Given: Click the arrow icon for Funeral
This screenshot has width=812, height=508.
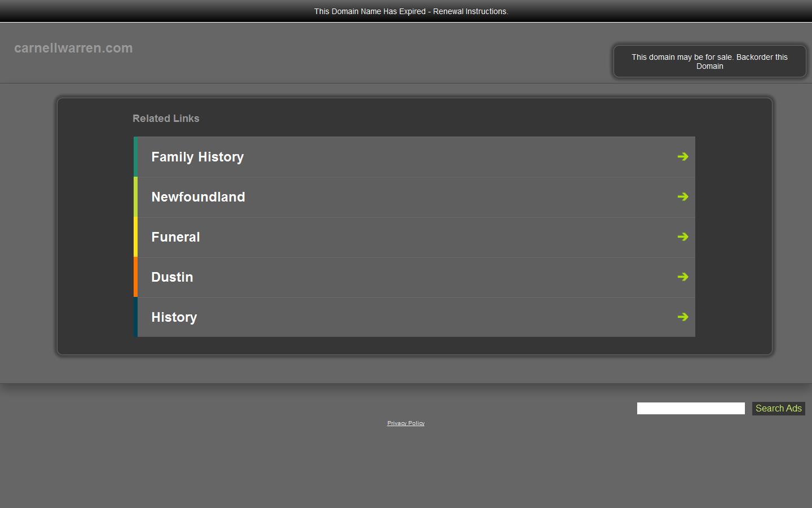Looking at the screenshot, I should tap(683, 237).
